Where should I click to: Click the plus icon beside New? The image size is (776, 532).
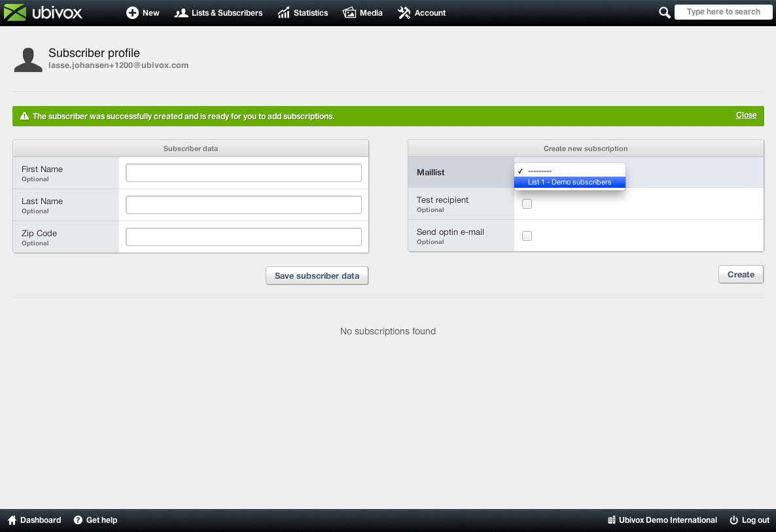click(x=132, y=13)
